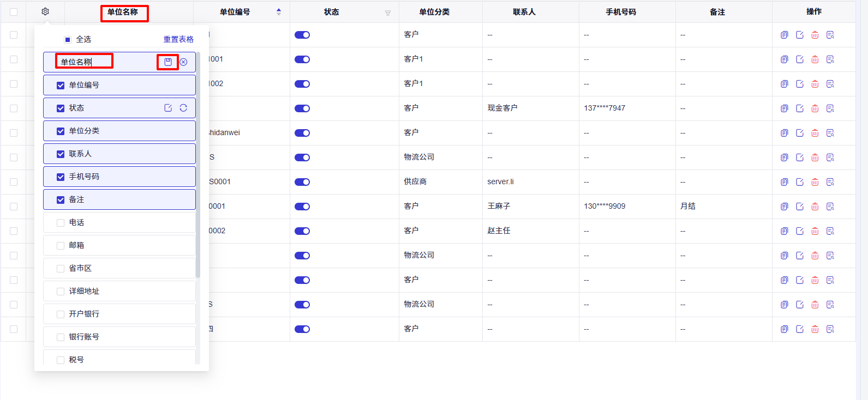This screenshot has height=400, width=868.
Task: View details of server.li row
Action: [x=830, y=182]
